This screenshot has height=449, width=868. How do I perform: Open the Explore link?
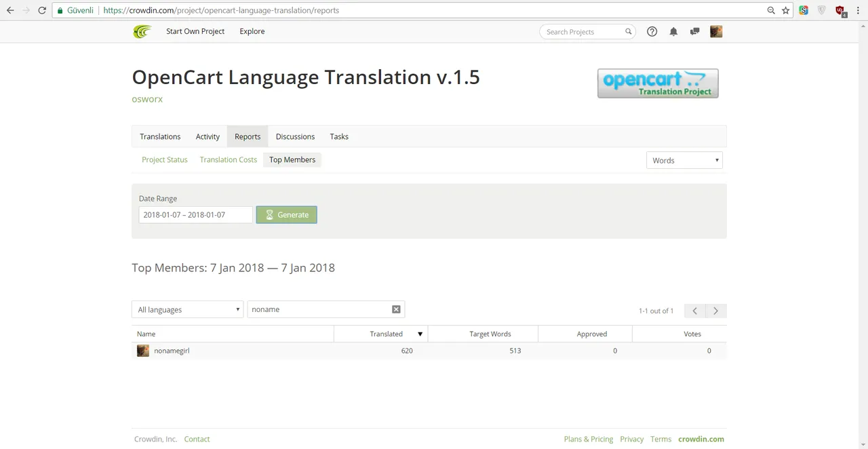point(252,31)
